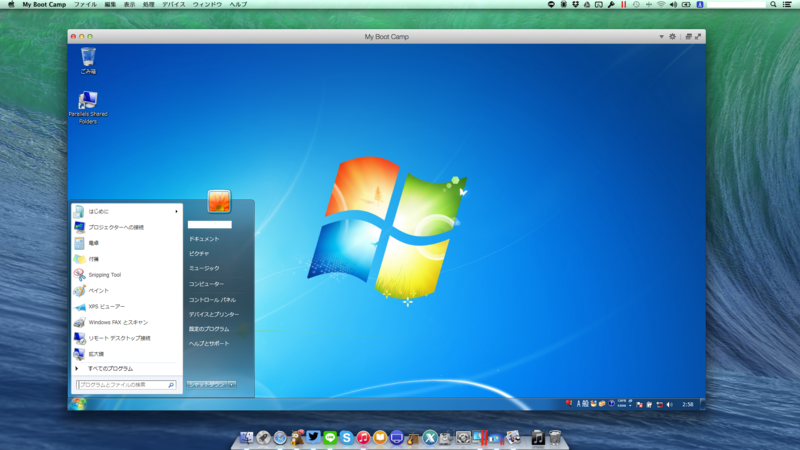
Task: Click the Dropbox menu bar icon
Action: point(575,4)
